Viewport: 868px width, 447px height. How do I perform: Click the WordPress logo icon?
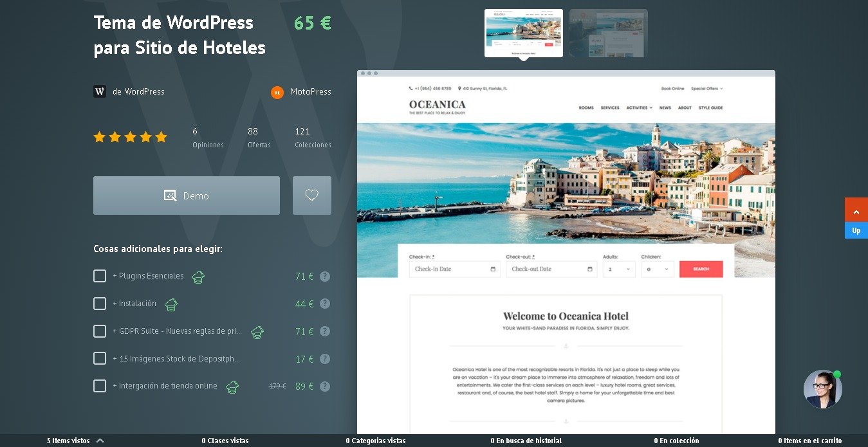point(100,91)
